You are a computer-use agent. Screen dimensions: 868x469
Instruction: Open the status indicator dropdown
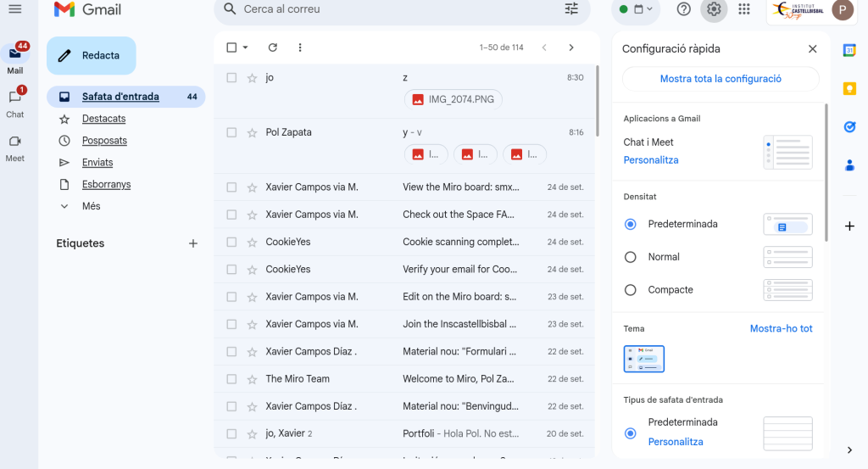tap(636, 9)
